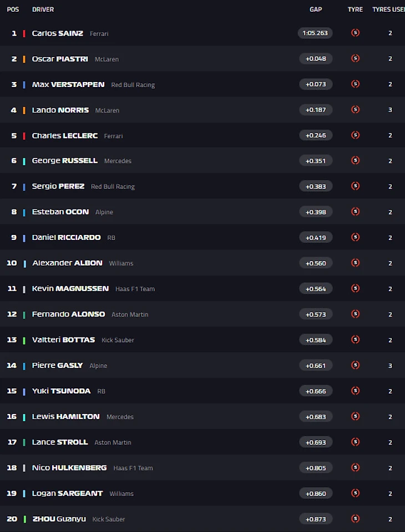405x532 pixels.
Task: Click the tyres used count for Pierre Gasly
Action: coord(390,366)
